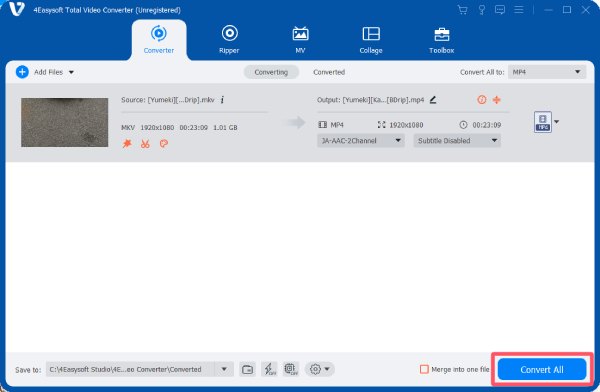Expand the output format profile arrow
This screenshot has width=600, height=392.
pos(556,122)
